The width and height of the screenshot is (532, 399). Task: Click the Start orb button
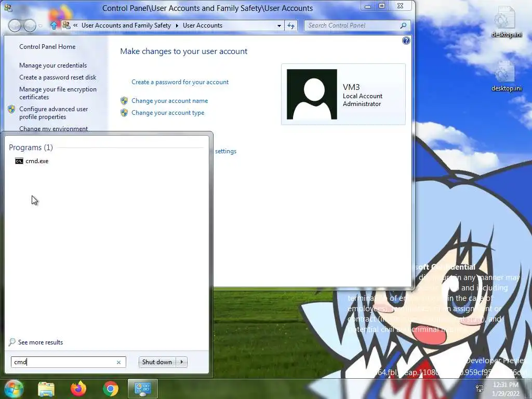click(x=14, y=389)
